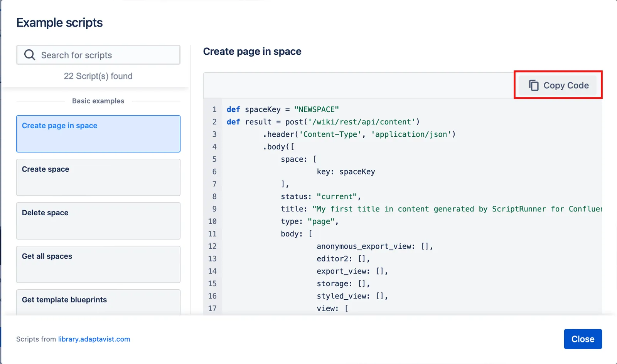Click the export_view code line 14
This screenshot has height=364, width=617.
(x=352, y=271)
